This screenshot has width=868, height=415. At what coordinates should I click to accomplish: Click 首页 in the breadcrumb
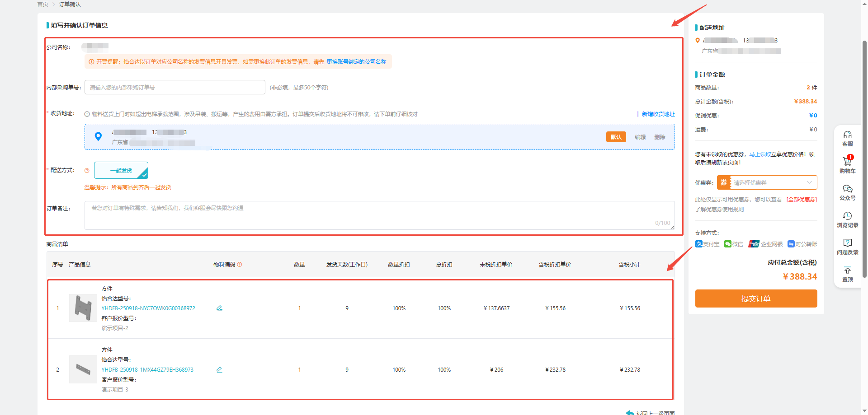click(x=42, y=5)
